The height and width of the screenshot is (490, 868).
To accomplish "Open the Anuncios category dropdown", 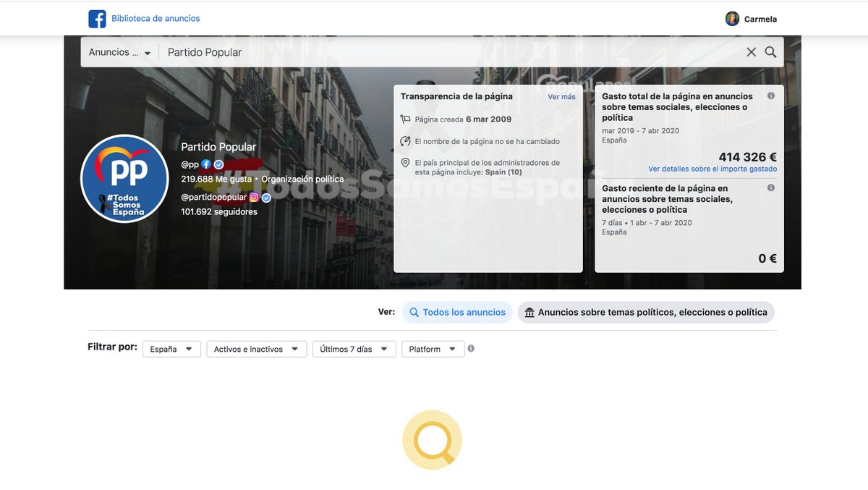I will tap(119, 52).
